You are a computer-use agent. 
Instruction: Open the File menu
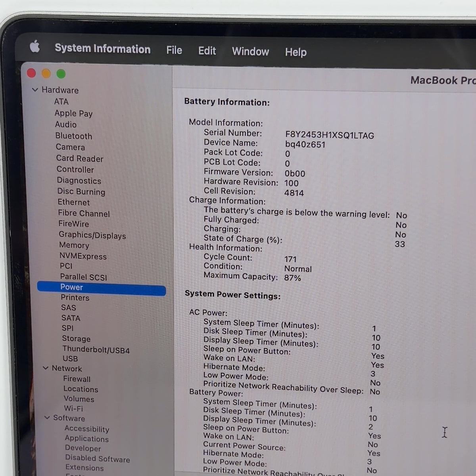tap(174, 50)
